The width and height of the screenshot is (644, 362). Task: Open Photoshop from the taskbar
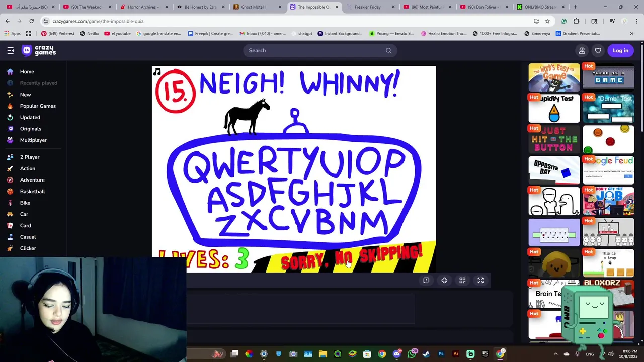tap(441, 354)
